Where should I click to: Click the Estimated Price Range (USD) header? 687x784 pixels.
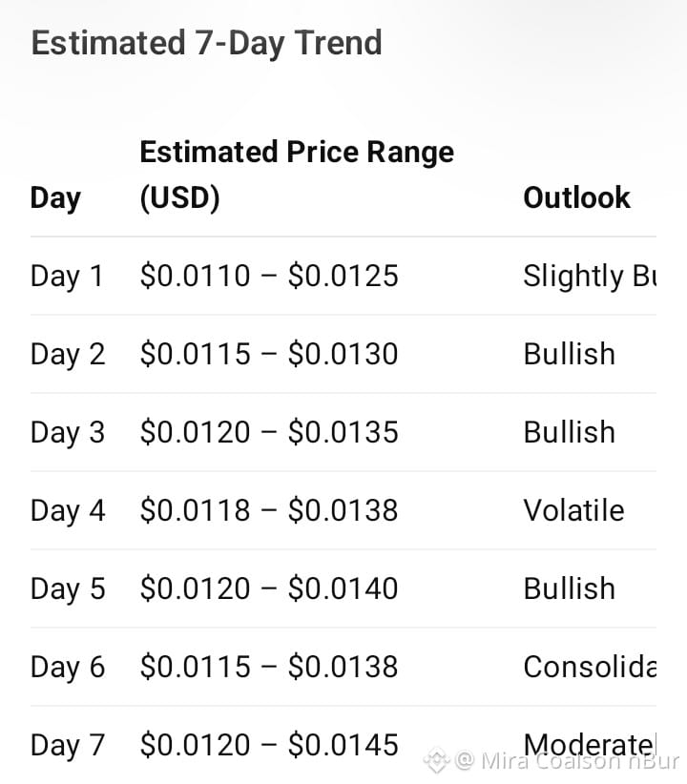click(297, 175)
